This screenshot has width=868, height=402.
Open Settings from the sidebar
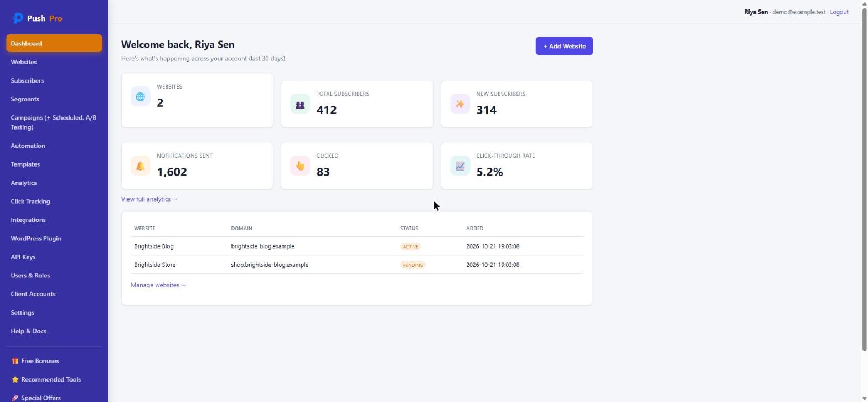[54, 313]
